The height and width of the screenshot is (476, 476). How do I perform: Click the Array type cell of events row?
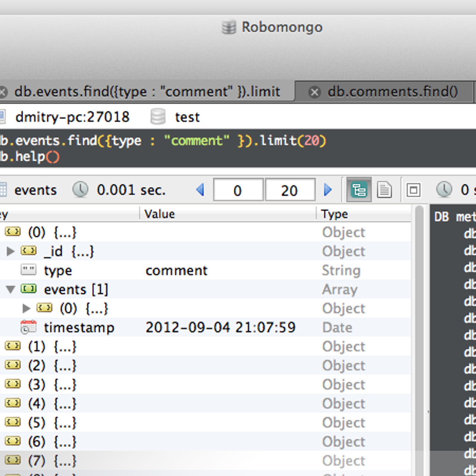click(339, 289)
